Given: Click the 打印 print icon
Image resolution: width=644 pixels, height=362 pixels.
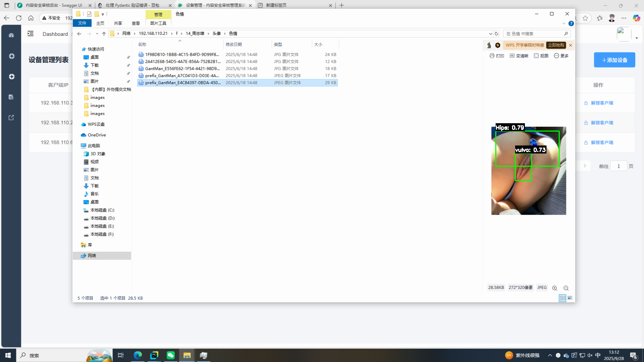Looking at the screenshot, I should 497,56.
